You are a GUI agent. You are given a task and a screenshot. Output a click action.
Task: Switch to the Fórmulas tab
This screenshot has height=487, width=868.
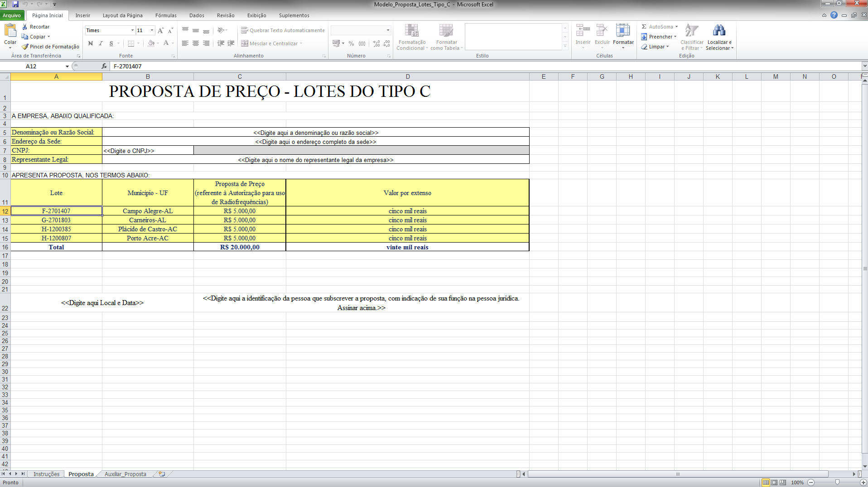point(166,15)
